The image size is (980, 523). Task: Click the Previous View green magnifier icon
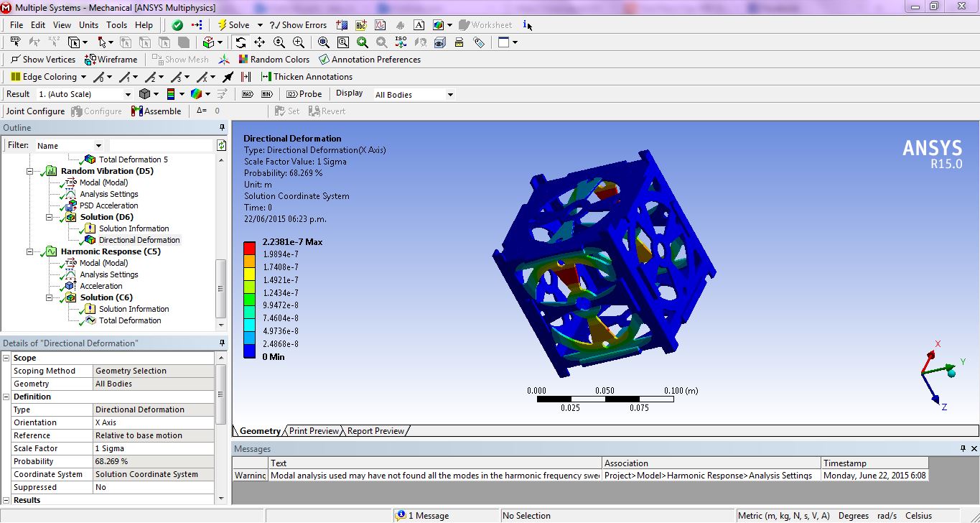[363, 42]
